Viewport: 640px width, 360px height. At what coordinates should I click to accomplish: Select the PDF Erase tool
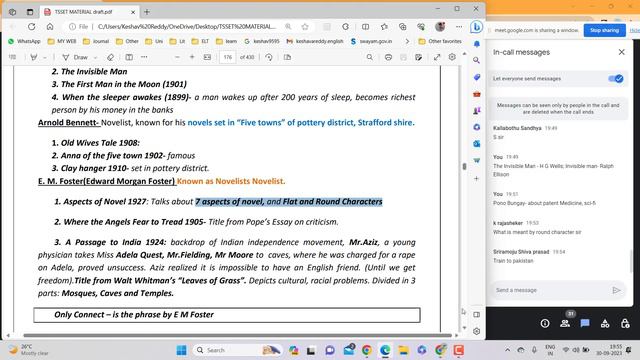[110, 57]
